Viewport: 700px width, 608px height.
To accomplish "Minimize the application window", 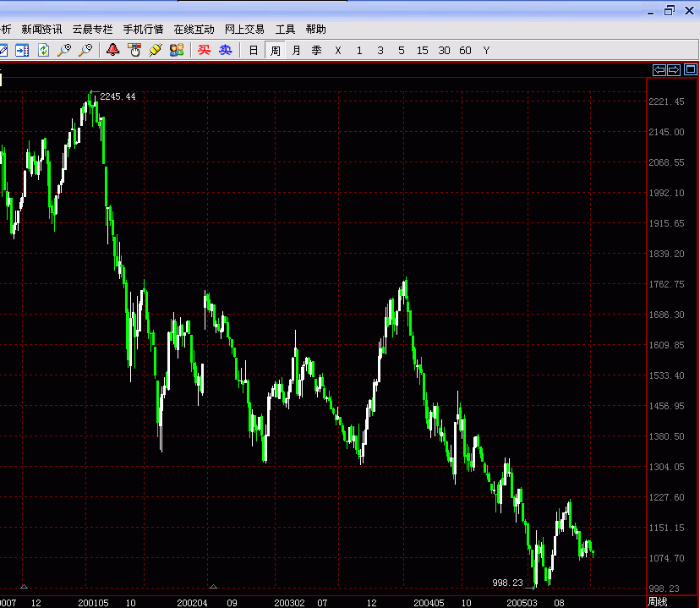I will (650, 13).
